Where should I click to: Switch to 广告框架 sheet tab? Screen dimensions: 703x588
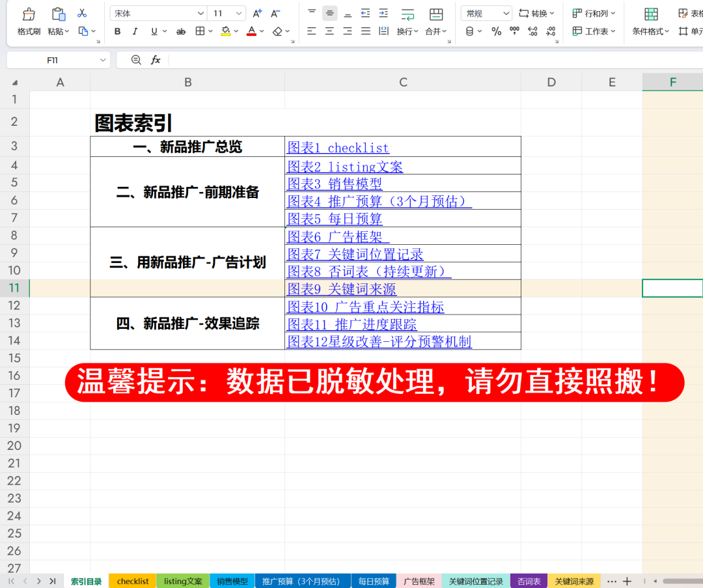click(419, 581)
